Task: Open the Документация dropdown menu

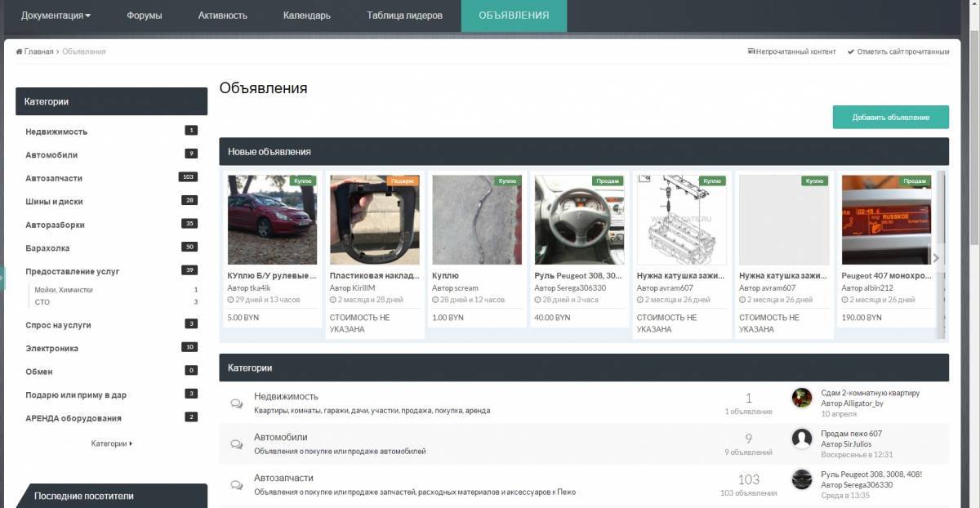Action: point(56,16)
